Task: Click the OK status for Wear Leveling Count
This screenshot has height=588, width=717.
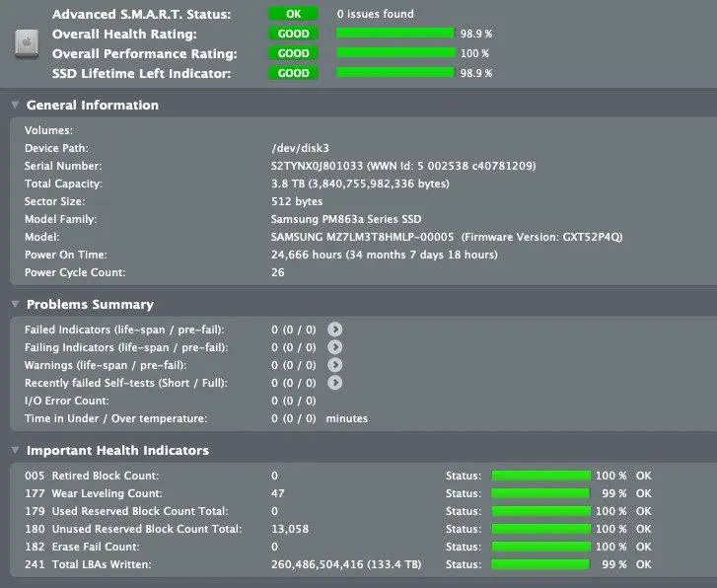Action: (x=643, y=493)
